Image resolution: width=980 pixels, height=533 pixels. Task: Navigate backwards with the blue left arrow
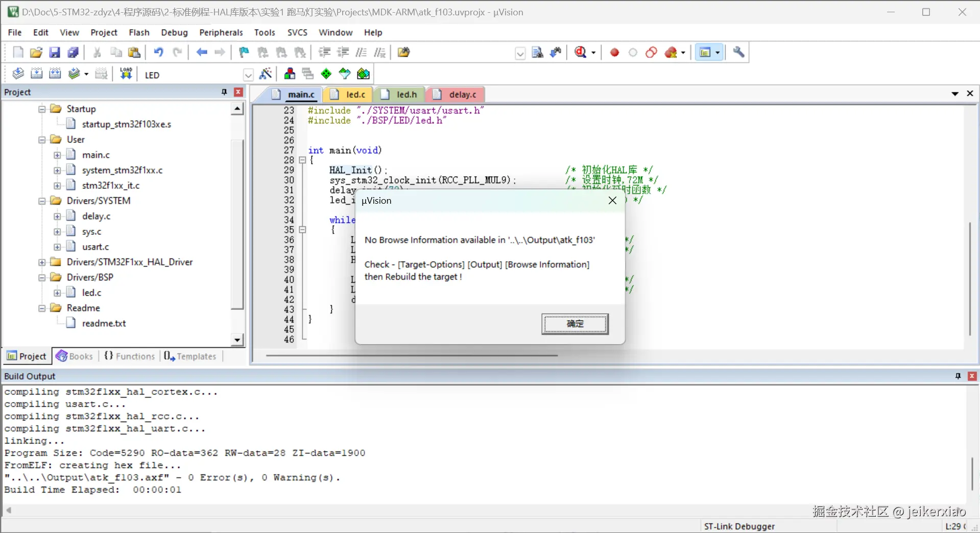coord(202,53)
